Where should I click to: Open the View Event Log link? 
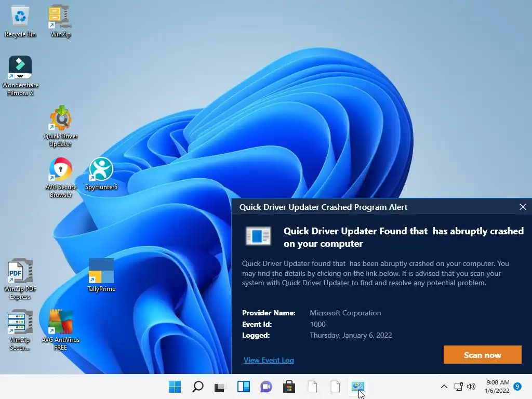pyautogui.click(x=269, y=360)
